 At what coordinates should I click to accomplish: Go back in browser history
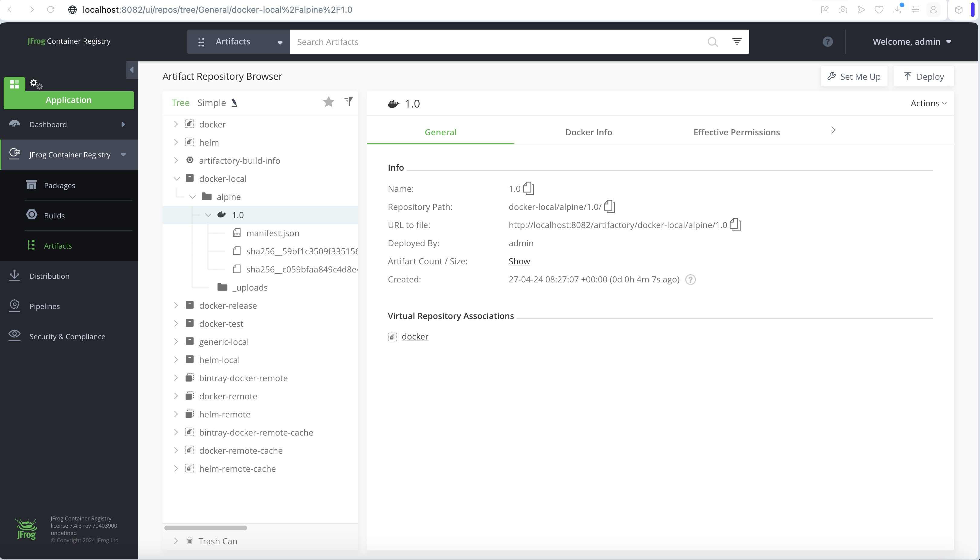pyautogui.click(x=10, y=10)
